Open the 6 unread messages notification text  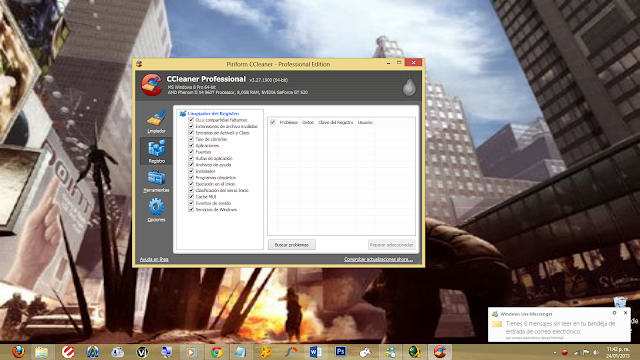560,327
